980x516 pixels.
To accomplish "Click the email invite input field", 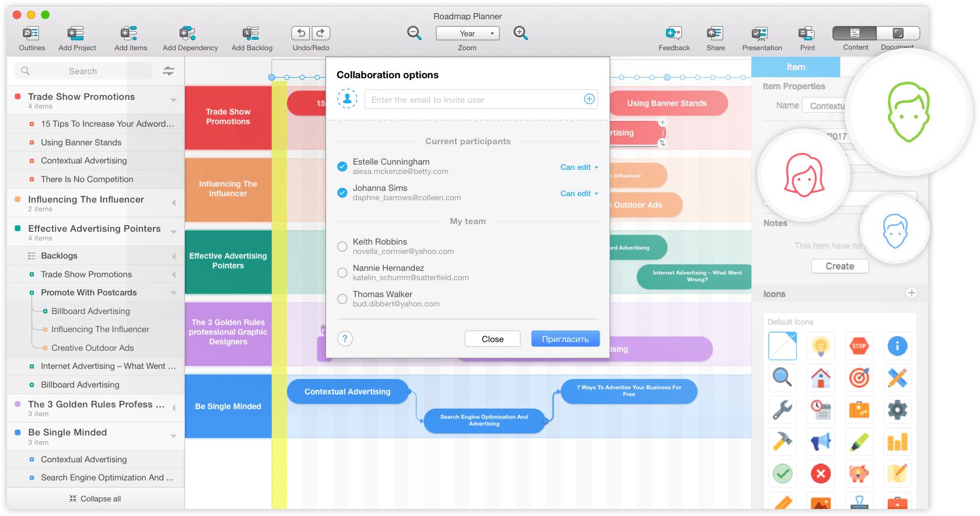I will coord(473,100).
